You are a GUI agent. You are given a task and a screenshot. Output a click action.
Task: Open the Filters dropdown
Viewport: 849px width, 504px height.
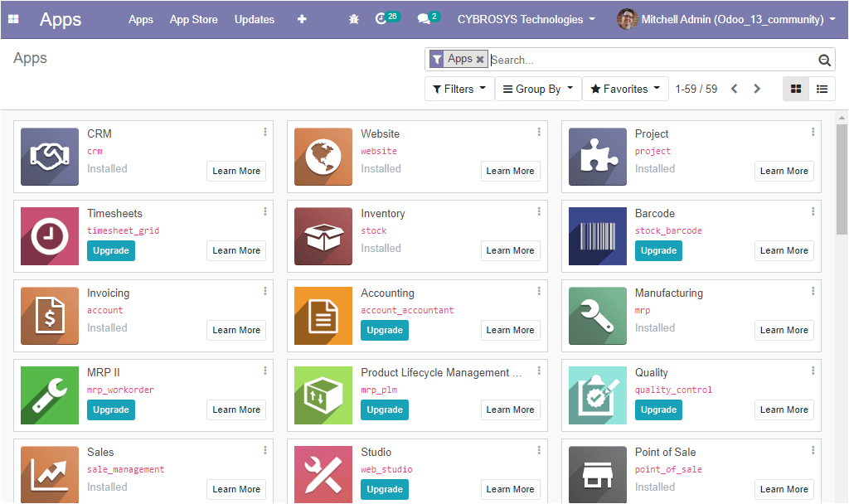click(459, 89)
